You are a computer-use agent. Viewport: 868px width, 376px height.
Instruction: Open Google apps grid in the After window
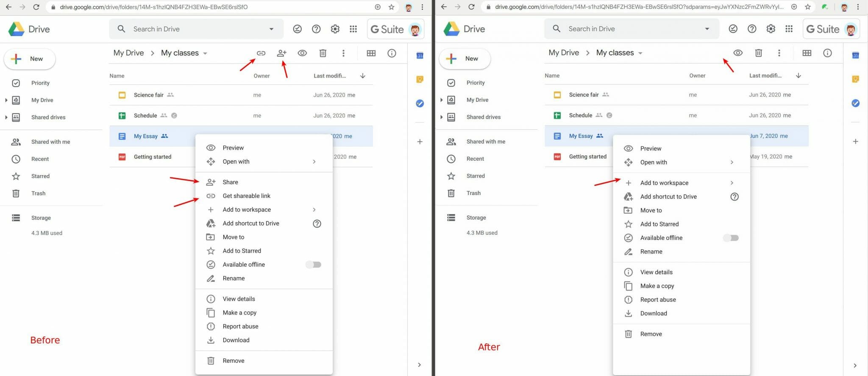point(788,29)
